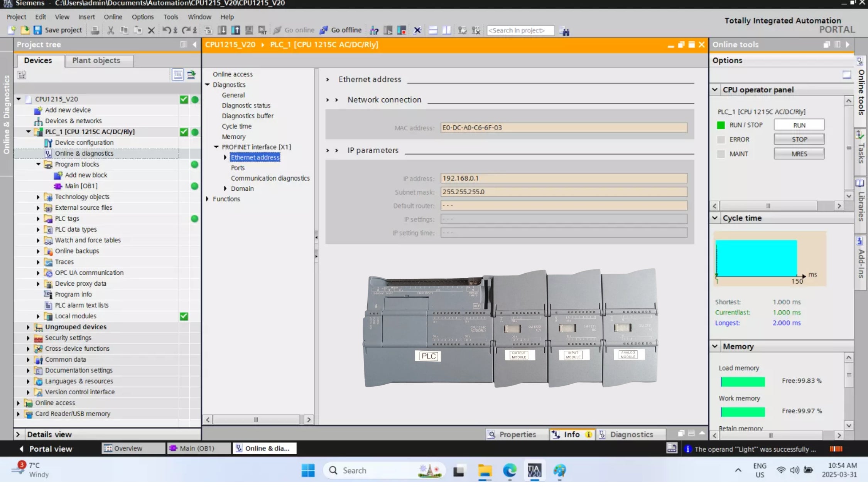The height and width of the screenshot is (488, 868).
Task: Click the Download to device icon
Action: click(x=222, y=30)
